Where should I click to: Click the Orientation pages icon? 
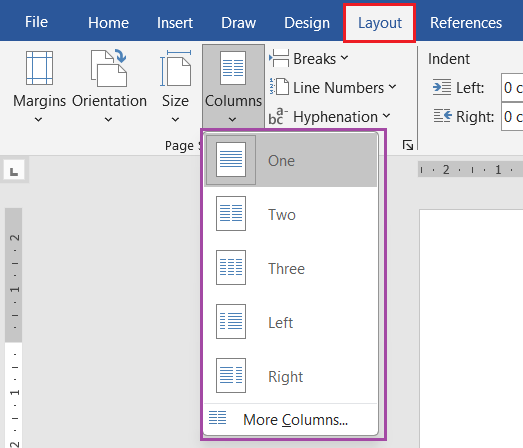(x=108, y=68)
